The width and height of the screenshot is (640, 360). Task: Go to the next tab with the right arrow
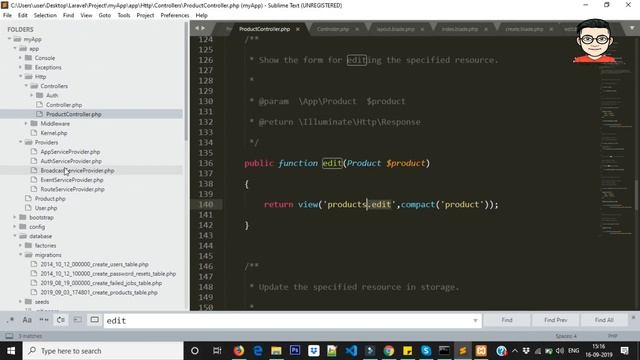click(203, 28)
